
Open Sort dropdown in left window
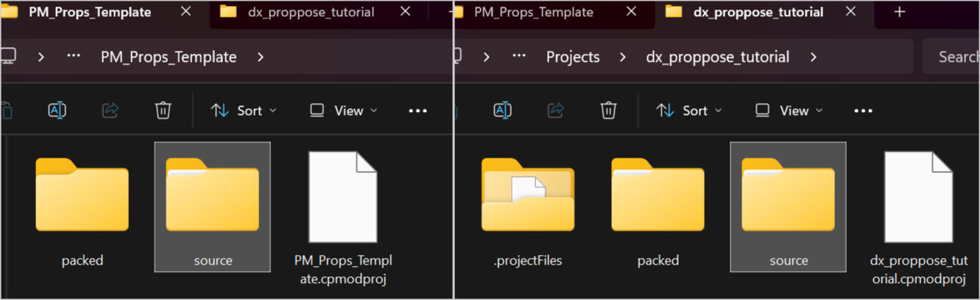point(244,111)
